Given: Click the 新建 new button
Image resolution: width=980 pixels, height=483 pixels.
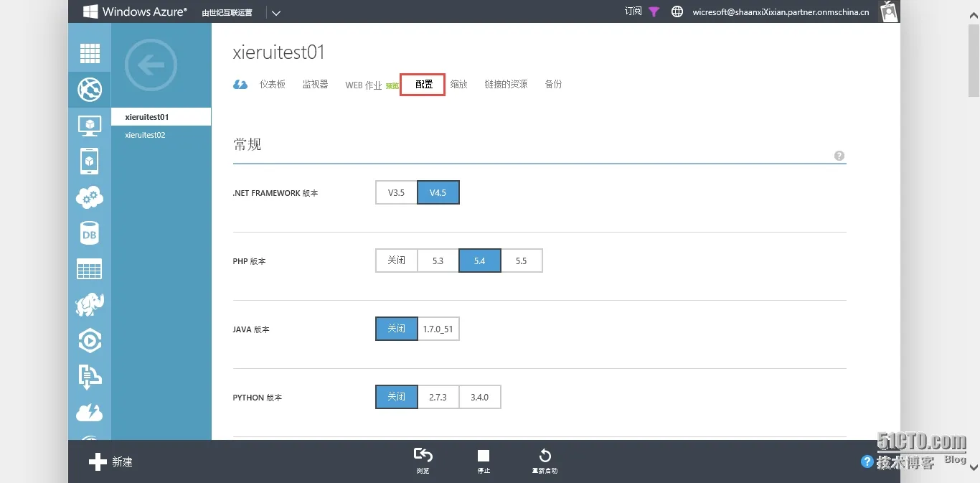Looking at the screenshot, I should pos(111,461).
